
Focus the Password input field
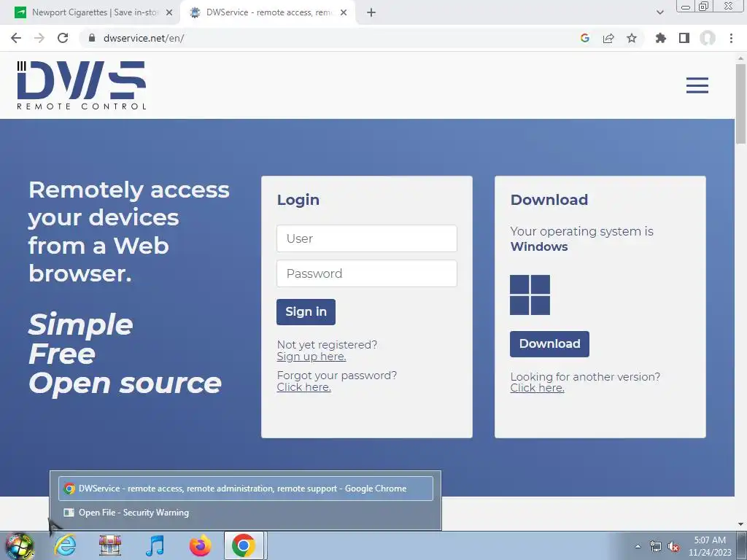367,273
